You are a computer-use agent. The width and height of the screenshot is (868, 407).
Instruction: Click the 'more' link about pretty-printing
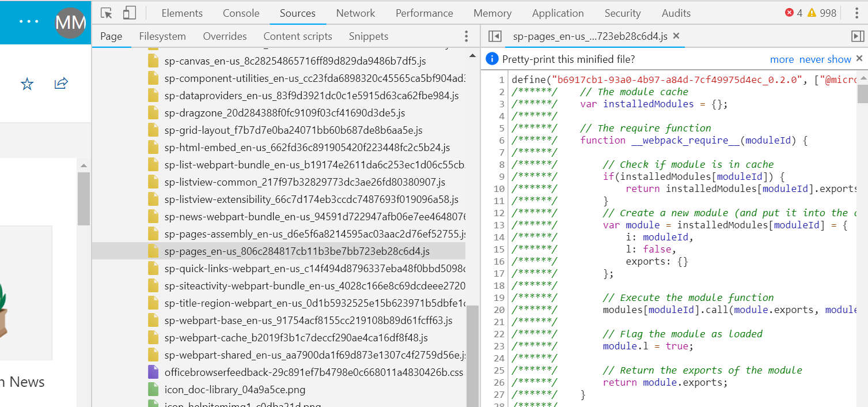[782, 59]
